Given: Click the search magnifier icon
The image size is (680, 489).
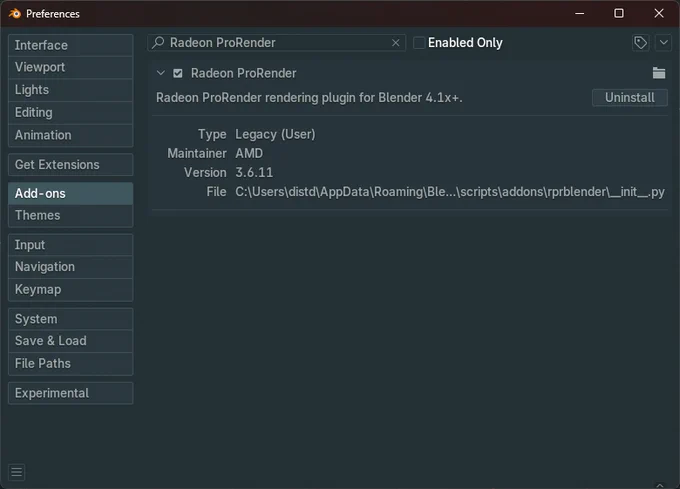Looking at the screenshot, I should tap(158, 42).
